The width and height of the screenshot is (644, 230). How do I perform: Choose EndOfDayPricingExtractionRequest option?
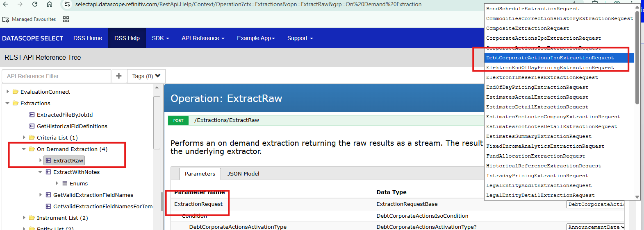pyautogui.click(x=560, y=87)
